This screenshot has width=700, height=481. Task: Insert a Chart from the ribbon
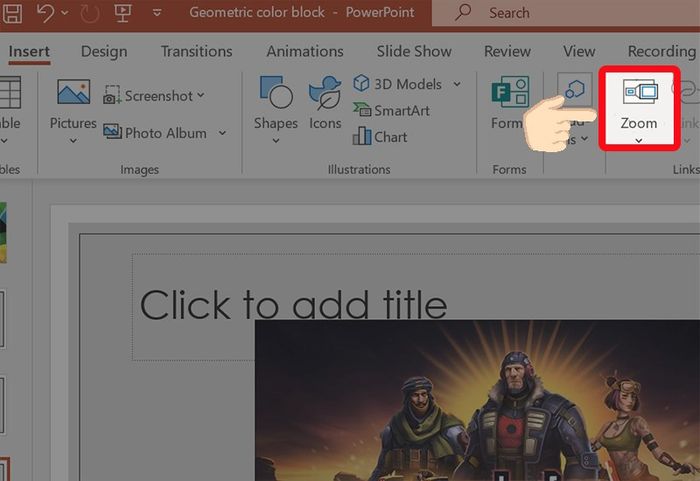click(380, 136)
